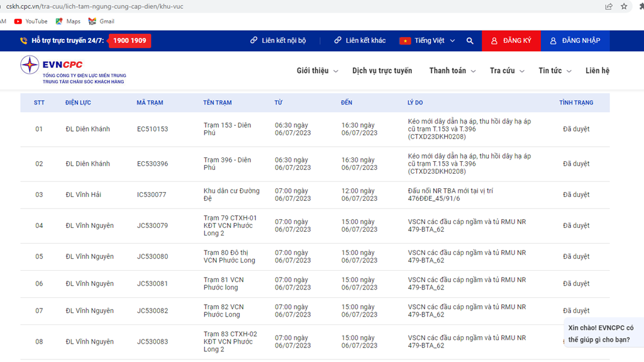This screenshot has height=362, width=644.
Task: Open Dịch vụ trực tuyến menu item
Action: click(382, 71)
